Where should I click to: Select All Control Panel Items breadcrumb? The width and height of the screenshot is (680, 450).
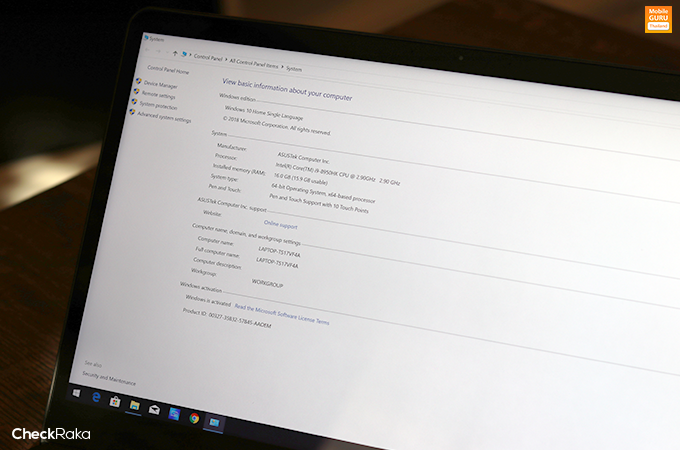pos(254,64)
